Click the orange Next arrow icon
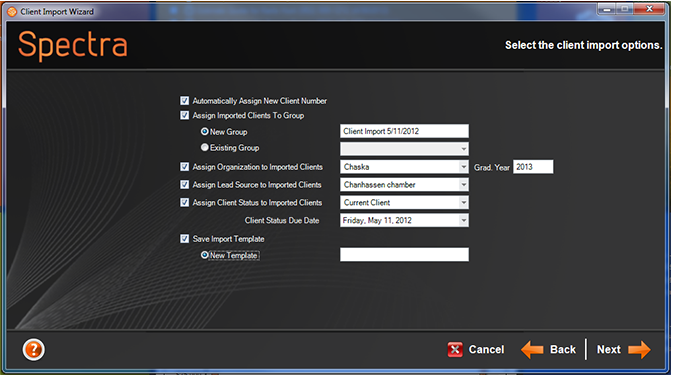 click(x=639, y=350)
